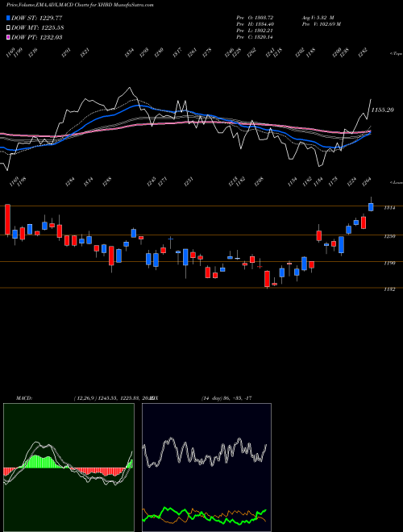Click the 'Pre V: 102.69 M' value

[x=322, y=24]
